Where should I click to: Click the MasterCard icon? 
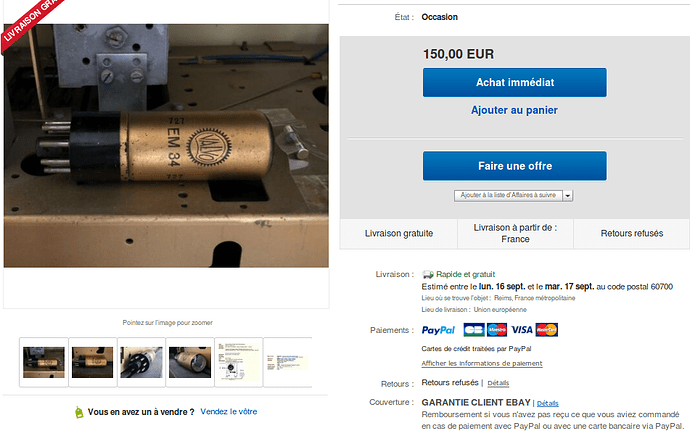pyautogui.click(x=547, y=330)
